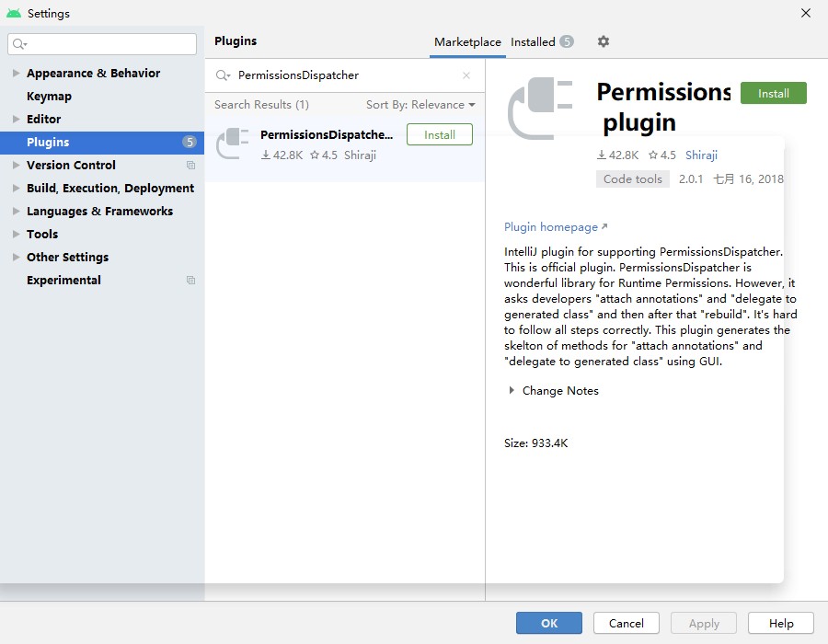The image size is (828, 644).
Task: Click the copy icon beside Version Control
Action: pyautogui.click(x=190, y=166)
